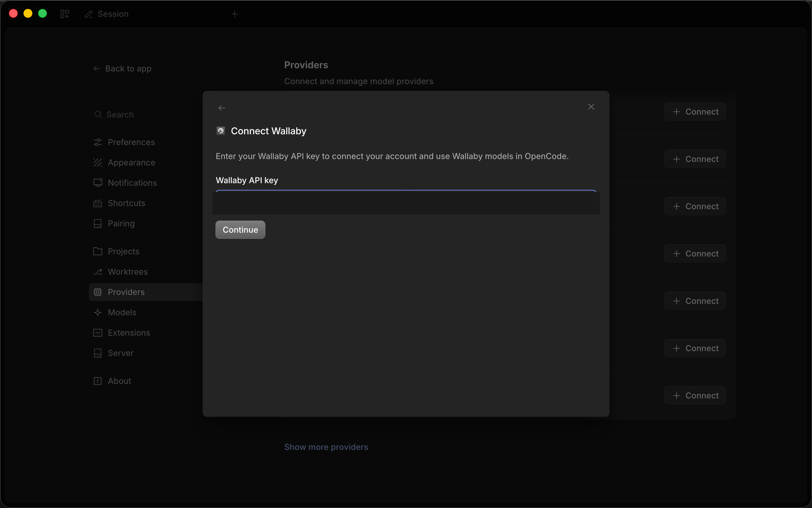Click the Models sparkle icon
812x508 pixels.
click(98, 312)
